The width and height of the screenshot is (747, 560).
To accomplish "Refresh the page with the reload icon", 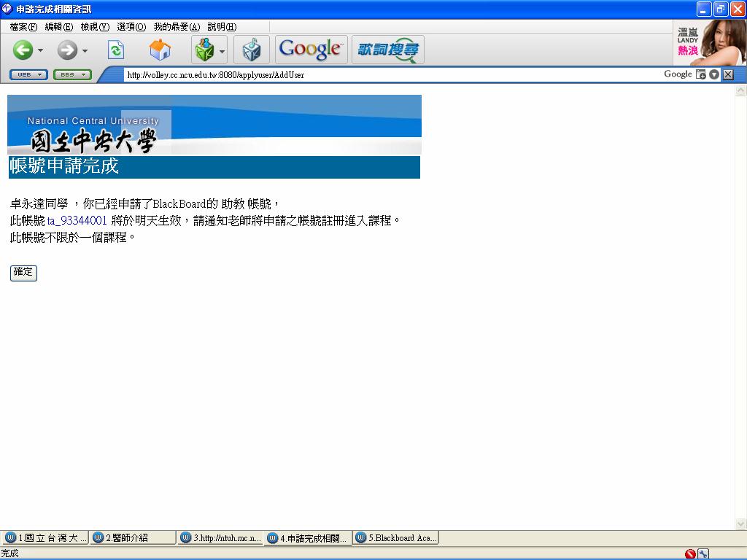I will pos(116,50).
